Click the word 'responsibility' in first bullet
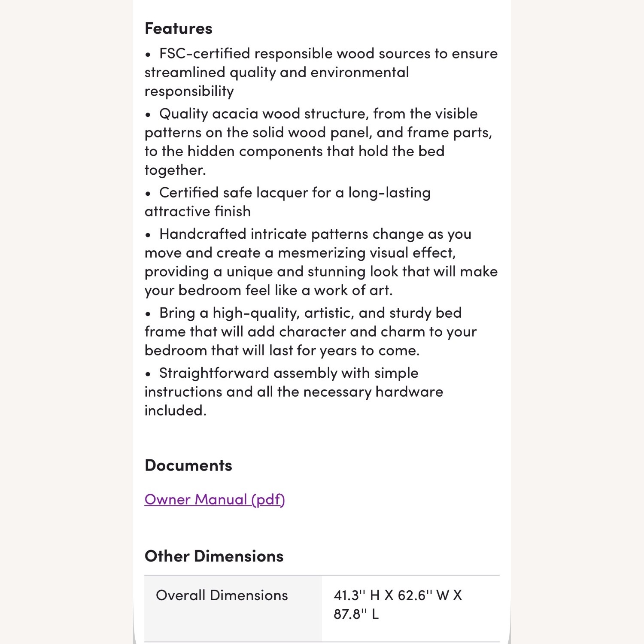Image resolution: width=644 pixels, height=644 pixels. click(189, 91)
